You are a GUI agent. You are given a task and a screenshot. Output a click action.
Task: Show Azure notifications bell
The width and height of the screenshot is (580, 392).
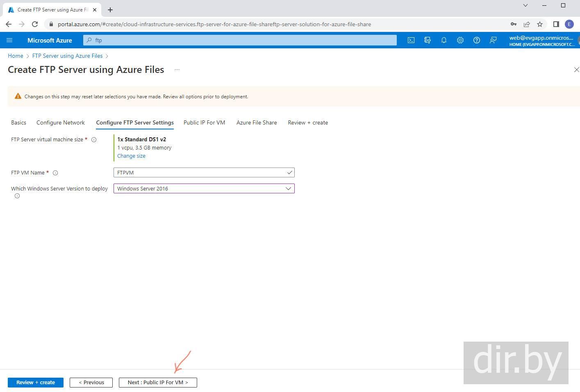tap(444, 40)
